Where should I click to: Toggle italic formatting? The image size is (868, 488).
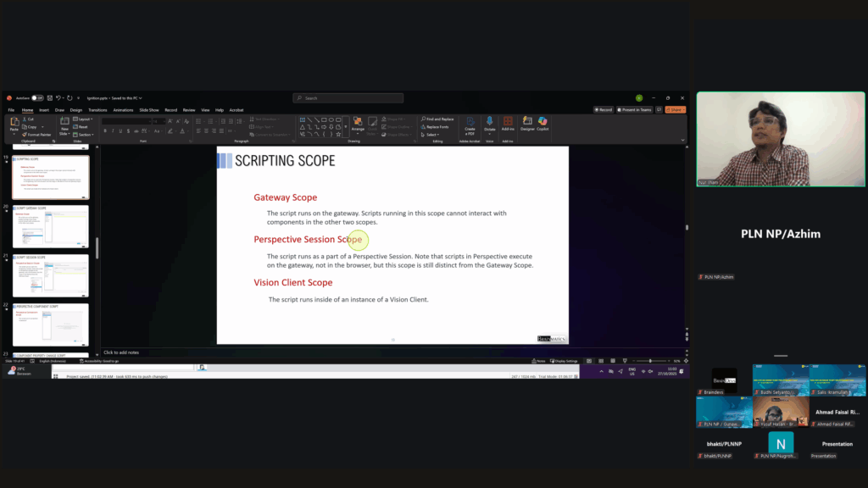113,130
